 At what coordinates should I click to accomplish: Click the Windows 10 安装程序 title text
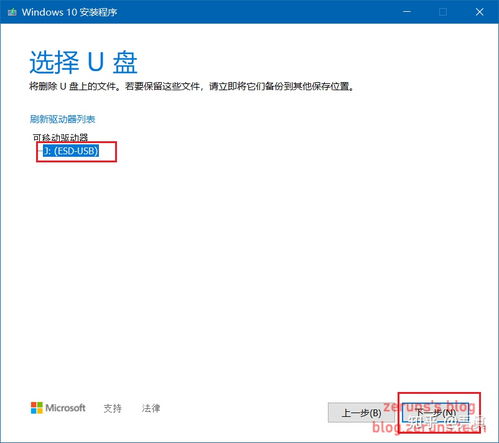coord(69,12)
